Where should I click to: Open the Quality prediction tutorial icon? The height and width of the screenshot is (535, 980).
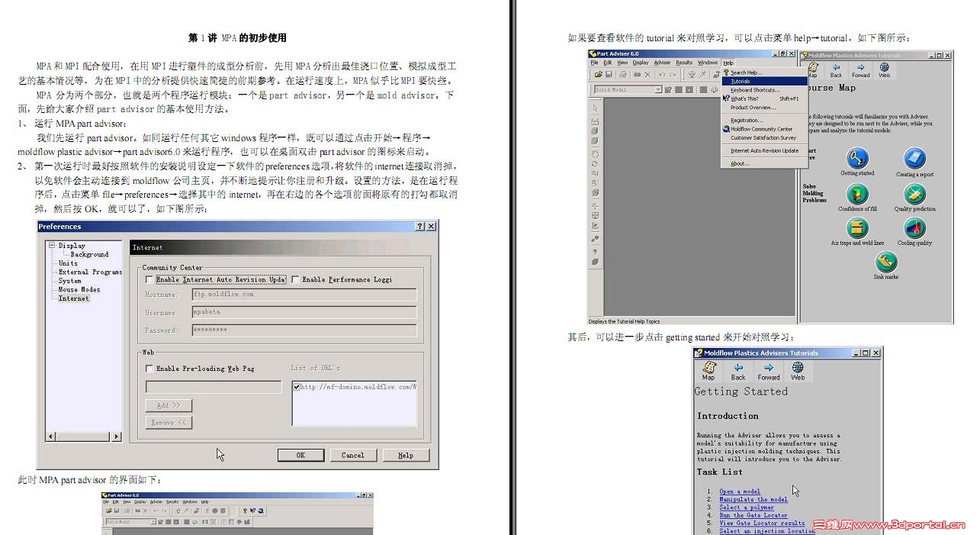tap(914, 194)
